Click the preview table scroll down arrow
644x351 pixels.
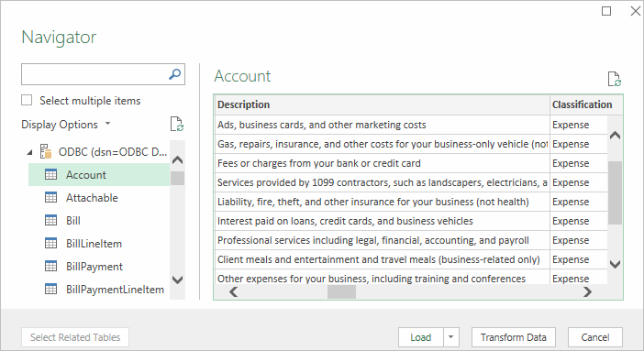click(615, 264)
